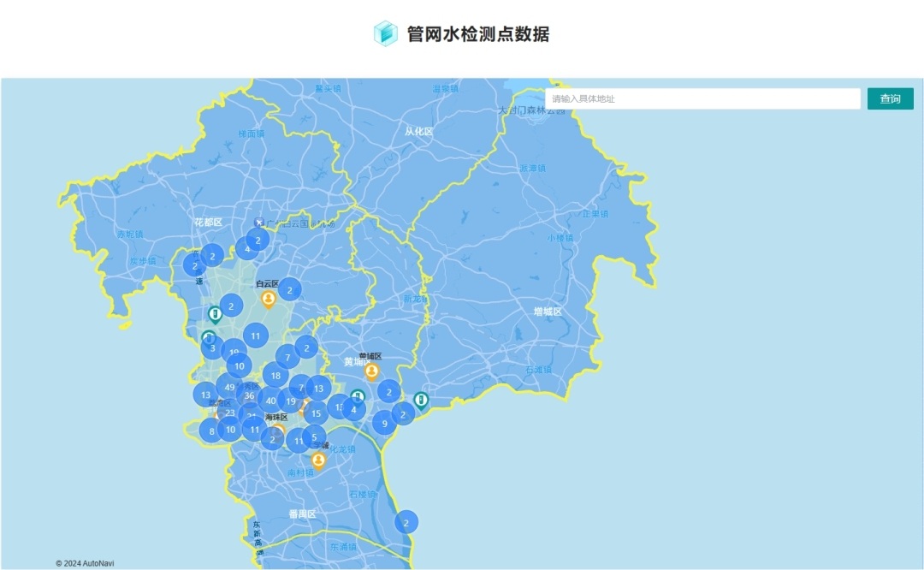Select the cluster marker labeled 36
This screenshot has height=570, width=924.
249,395
